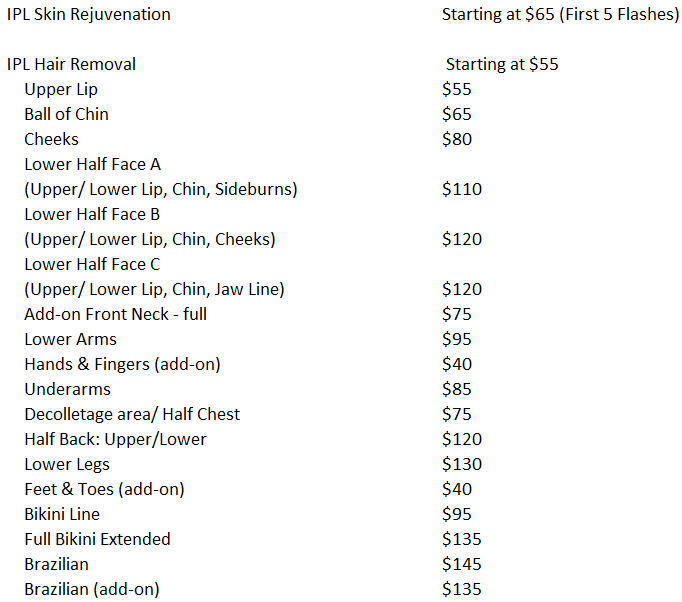Screen dimensions: 682x602
Task: Click Hands & Fingers (add-on) text
Action: click(x=122, y=364)
